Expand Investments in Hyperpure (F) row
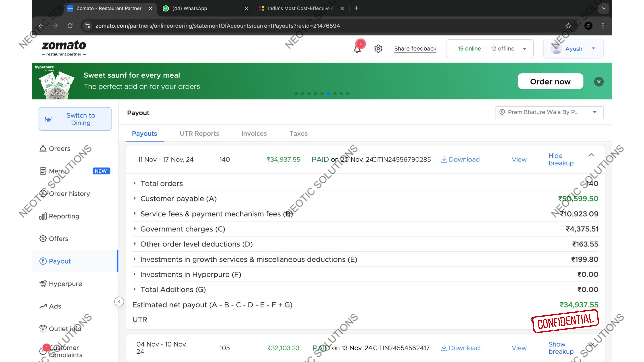This screenshot has width=644, height=362. [135, 274]
